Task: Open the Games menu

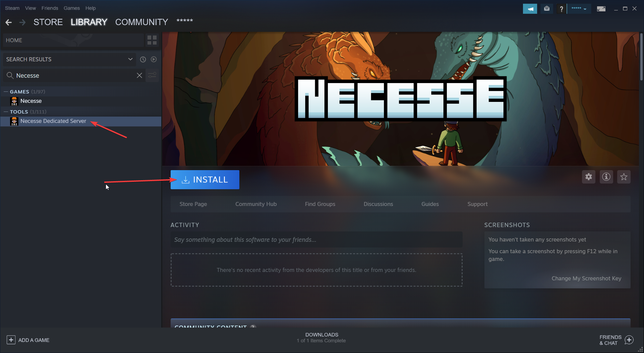Action: pos(72,8)
